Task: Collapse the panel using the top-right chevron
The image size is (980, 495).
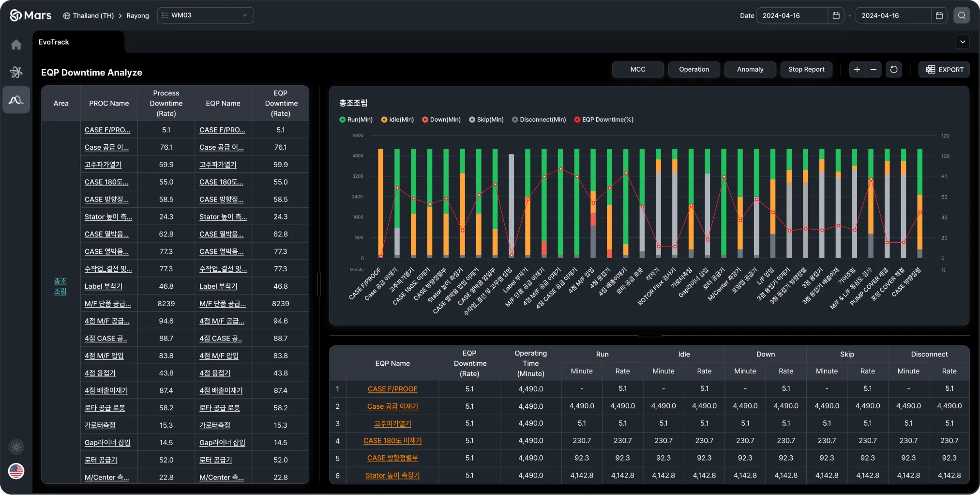Action: 963,42
